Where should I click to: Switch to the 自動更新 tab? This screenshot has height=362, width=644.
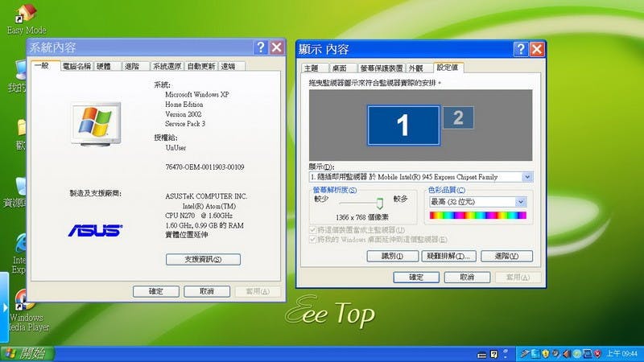point(201,66)
